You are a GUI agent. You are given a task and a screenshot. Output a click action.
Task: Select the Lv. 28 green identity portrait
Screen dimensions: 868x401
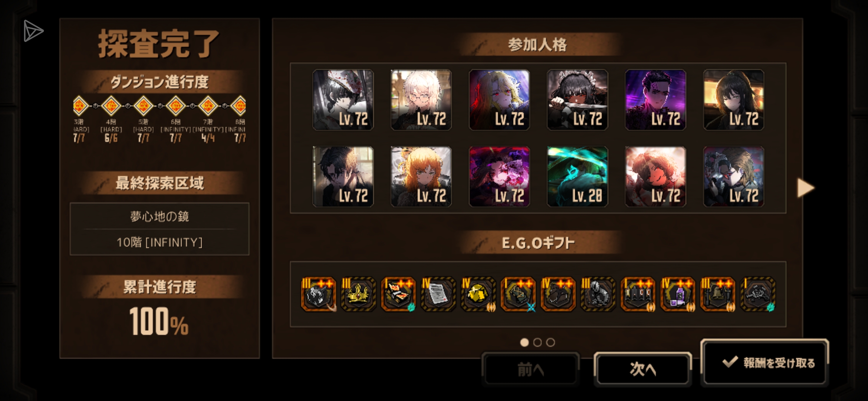(x=577, y=176)
